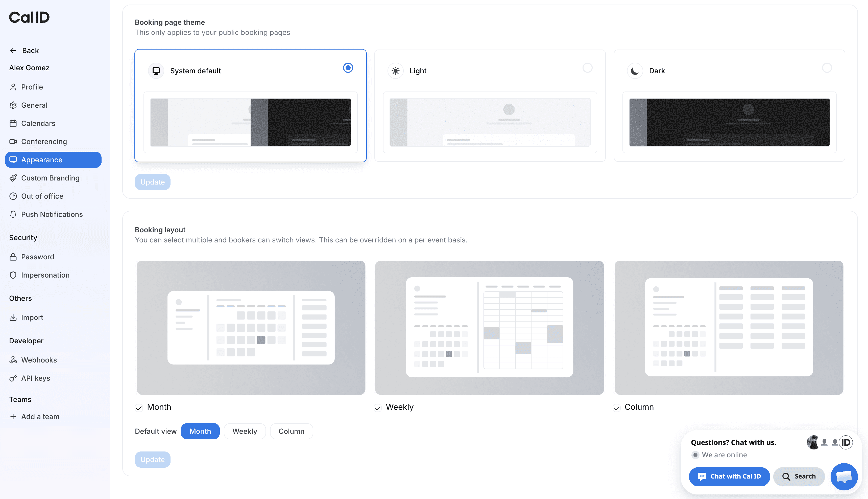Click the Light theme preview image
The height and width of the screenshot is (499, 868).
point(490,122)
